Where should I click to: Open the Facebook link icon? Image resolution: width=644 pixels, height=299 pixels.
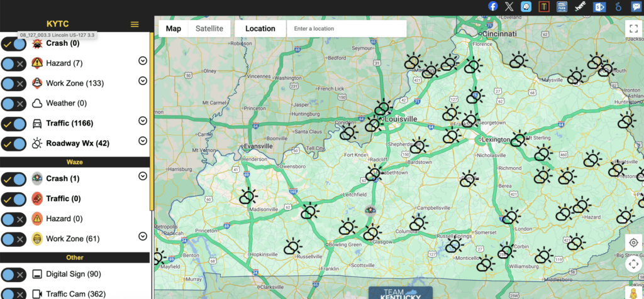(494, 6)
